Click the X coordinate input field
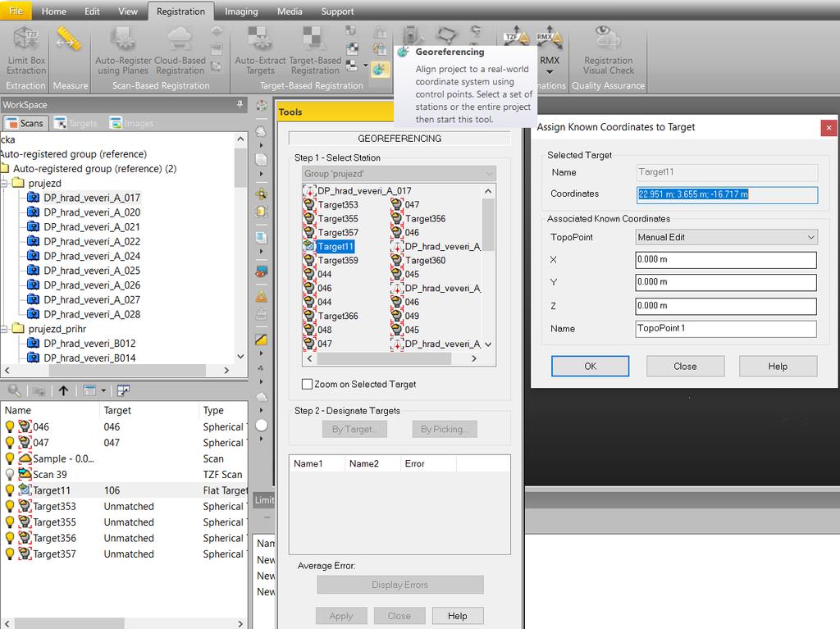 click(726, 259)
